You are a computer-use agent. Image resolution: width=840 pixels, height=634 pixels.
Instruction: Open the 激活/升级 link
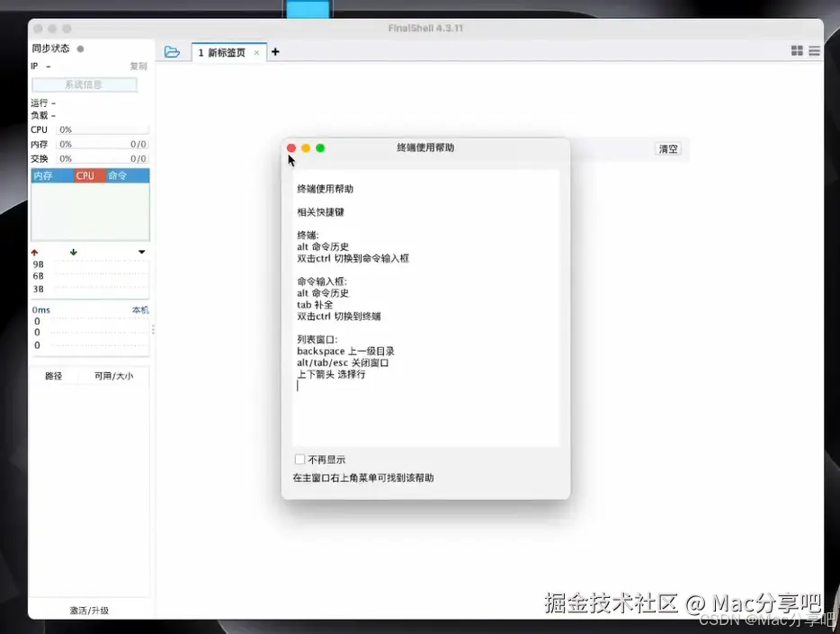tap(89, 611)
